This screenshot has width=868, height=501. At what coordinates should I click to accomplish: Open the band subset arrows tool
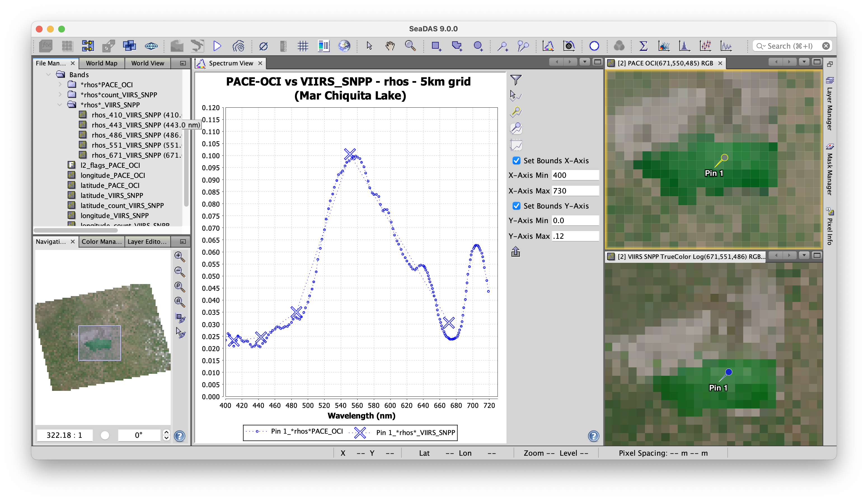click(88, 46)
